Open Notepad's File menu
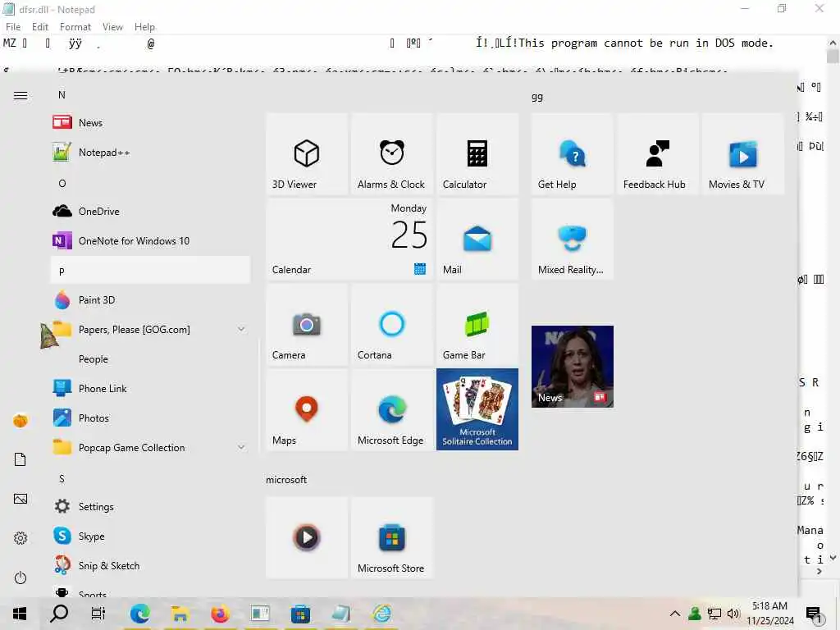 [x=13, y=27]
